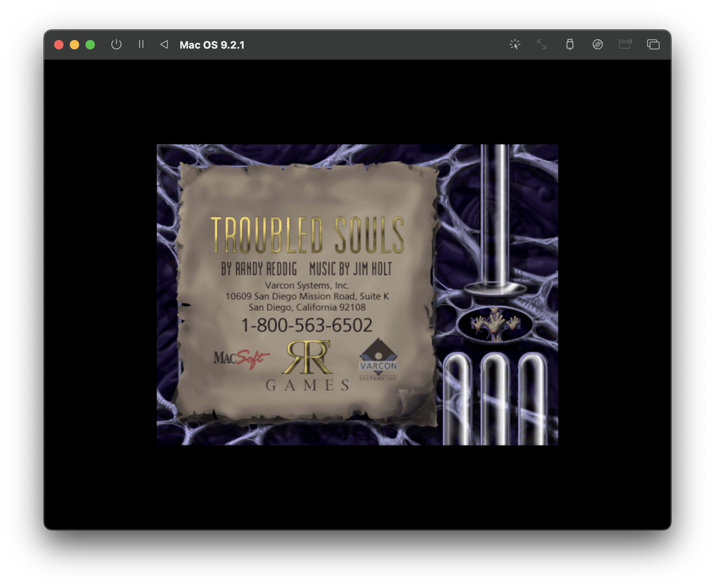Click the power button in VM toolbar
This screenshot has width=715, height=588.
[x=116, y=44]
